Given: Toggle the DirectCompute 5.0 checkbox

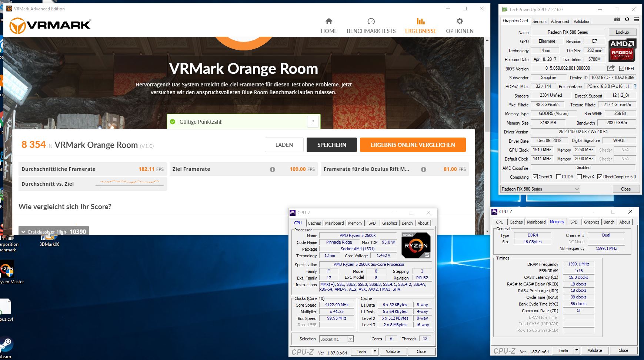Looking at the screenshot, I should click(x=600, y=177).
